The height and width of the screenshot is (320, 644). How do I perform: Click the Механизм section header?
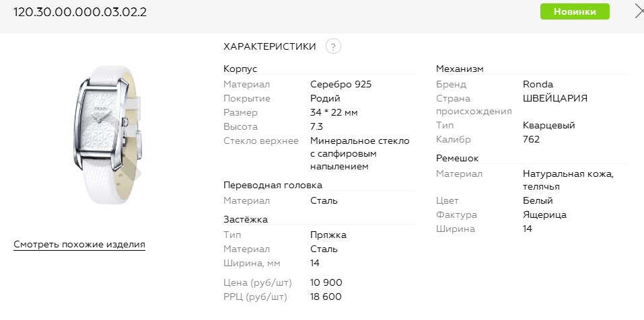pos(460,69)
